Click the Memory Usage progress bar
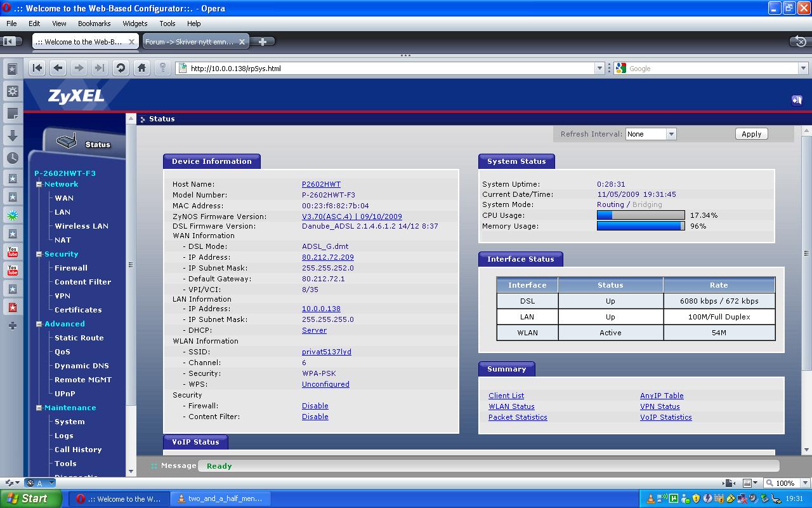The width and height of the screenshot is (812, 508). point(641,226)
